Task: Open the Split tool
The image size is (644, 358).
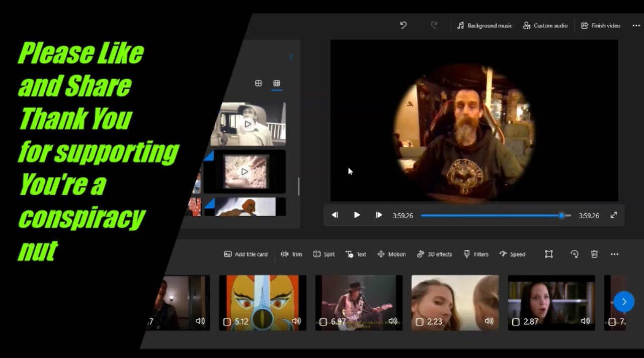Action: [324, 254]
